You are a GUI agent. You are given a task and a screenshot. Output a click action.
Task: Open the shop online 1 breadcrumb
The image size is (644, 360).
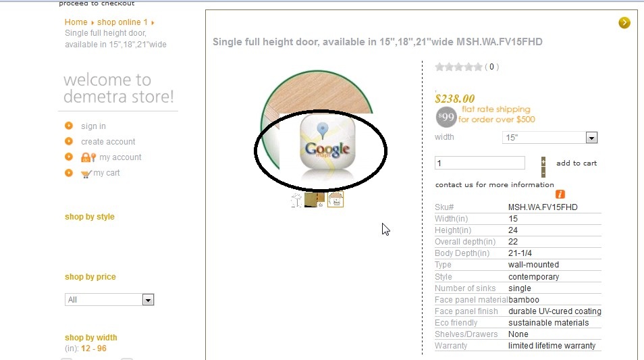[x=122, y=22]
